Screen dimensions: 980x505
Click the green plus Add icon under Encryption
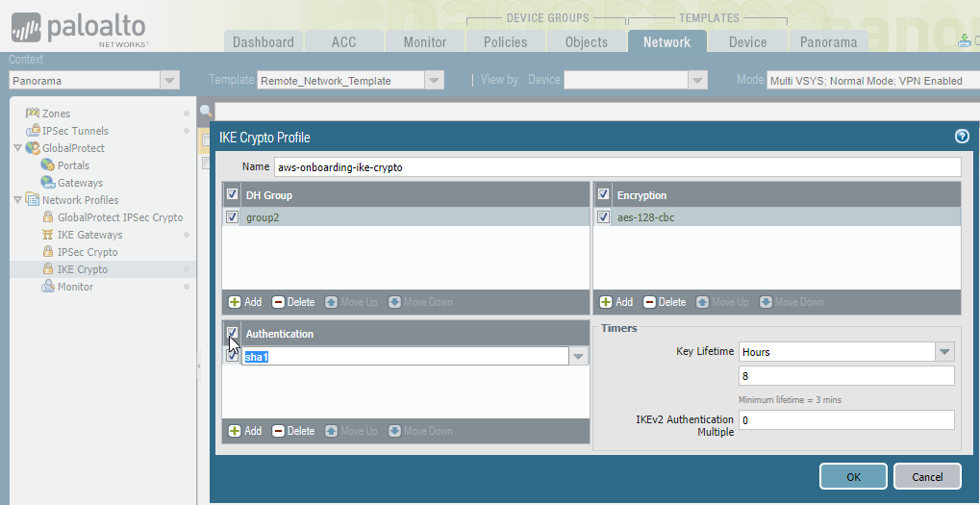click(x=606, y=302)
